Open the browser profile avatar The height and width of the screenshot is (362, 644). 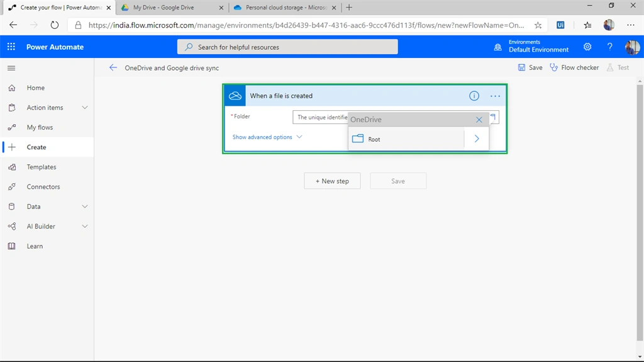coord(609,25)
